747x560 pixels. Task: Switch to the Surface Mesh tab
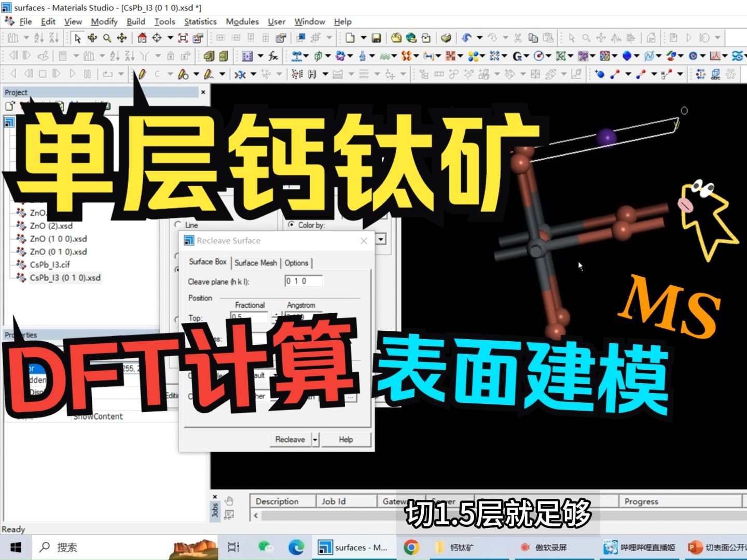(255, 263)
